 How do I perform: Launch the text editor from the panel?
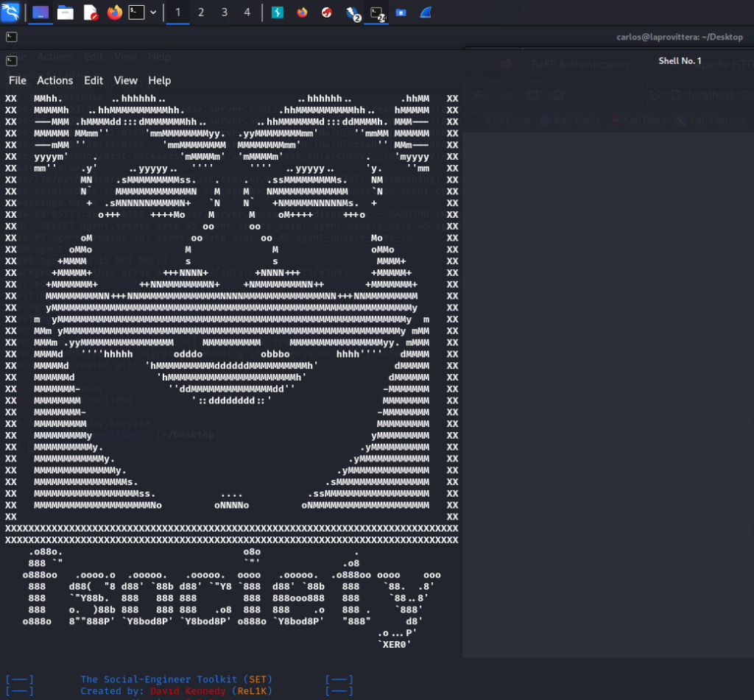click(90, 13)
